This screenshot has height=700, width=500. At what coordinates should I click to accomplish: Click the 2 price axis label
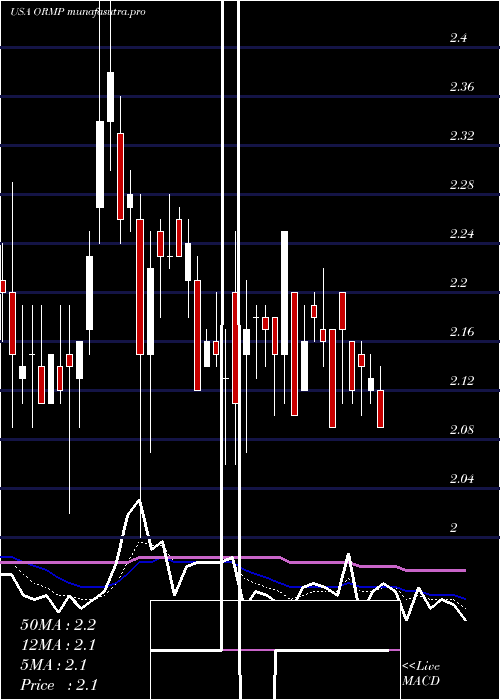454,528
